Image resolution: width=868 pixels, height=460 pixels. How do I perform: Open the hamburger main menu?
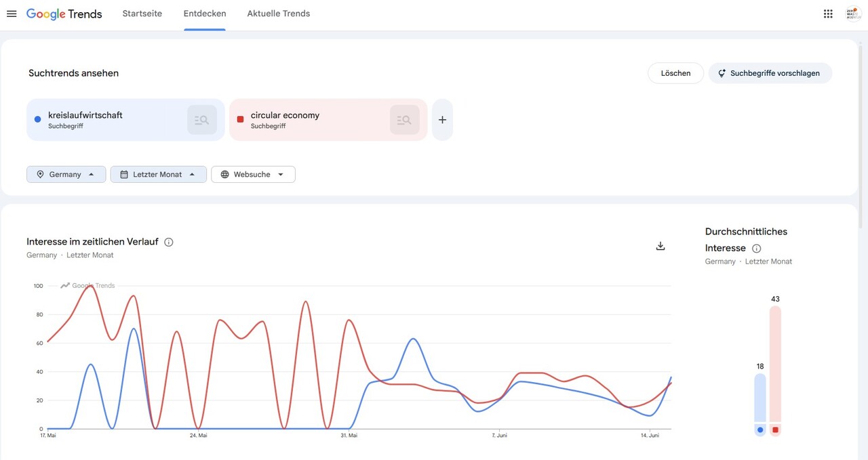12,14
